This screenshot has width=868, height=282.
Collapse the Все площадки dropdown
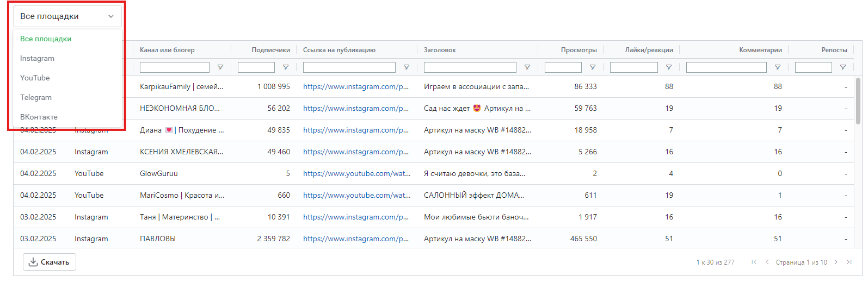pyautogui.click(x=67, y=16)
